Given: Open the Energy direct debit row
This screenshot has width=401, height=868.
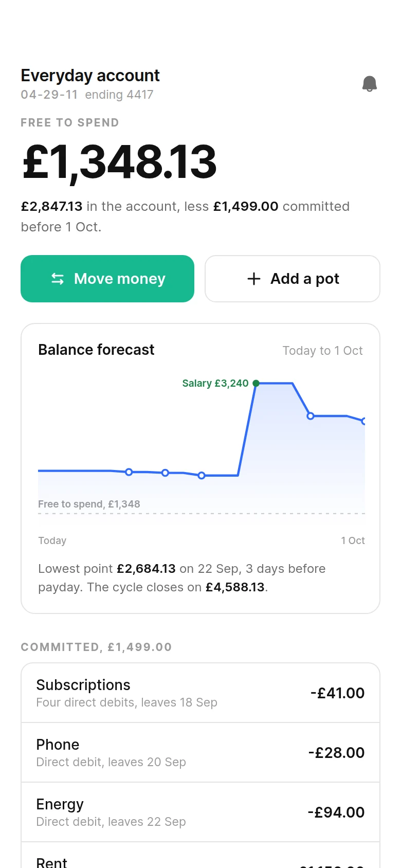Looking at the screenshot, I should pos(200,812).
